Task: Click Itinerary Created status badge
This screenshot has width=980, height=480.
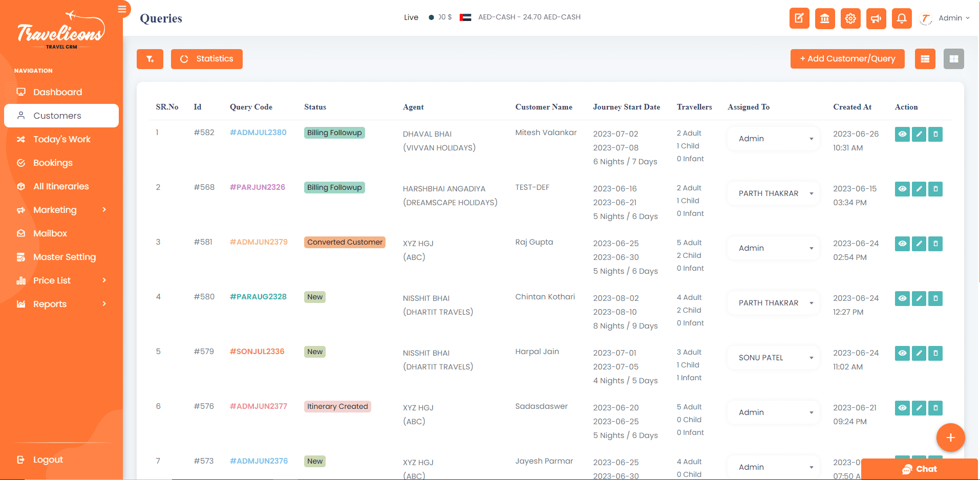Action: 337,406
